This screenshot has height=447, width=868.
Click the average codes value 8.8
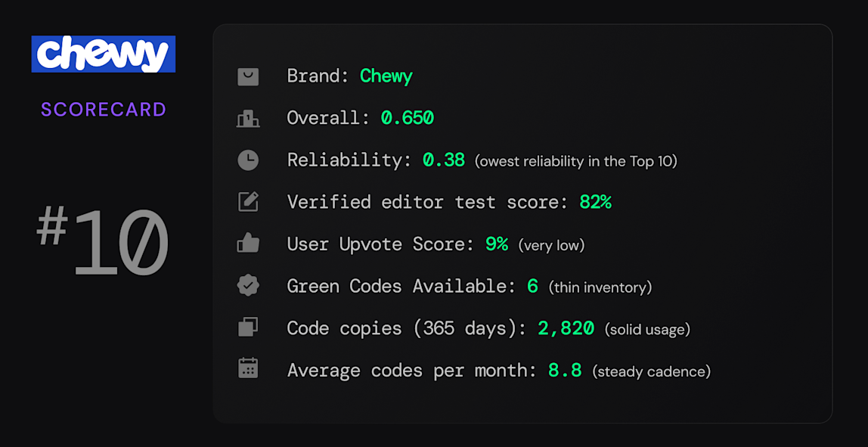[x=565, y=370]
